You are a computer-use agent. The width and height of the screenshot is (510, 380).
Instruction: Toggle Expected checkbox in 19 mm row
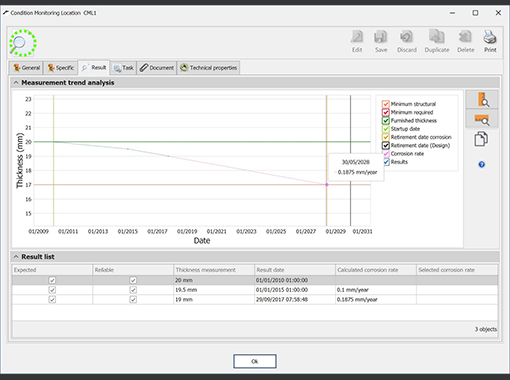coord(52,299)
